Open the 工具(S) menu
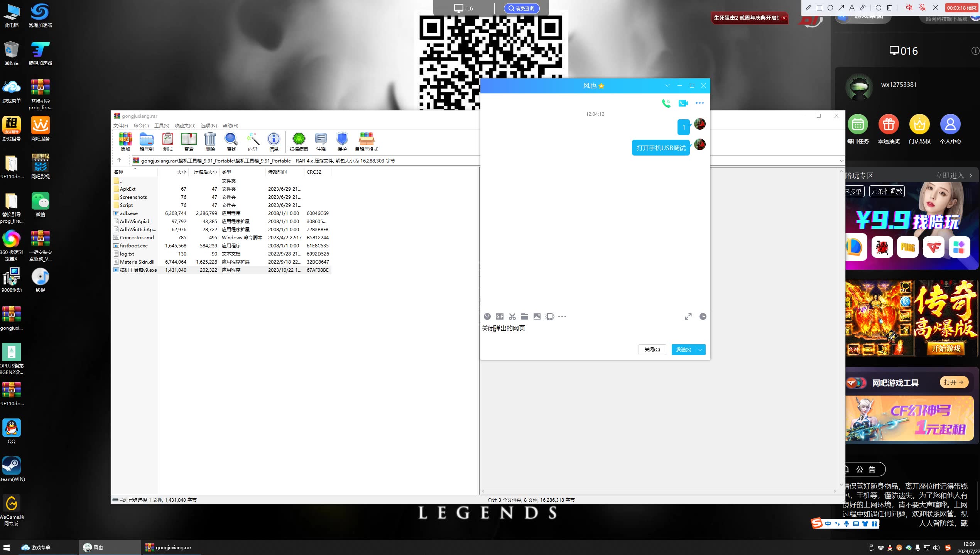This screenshot has height=555, width=980. (162, 125)
